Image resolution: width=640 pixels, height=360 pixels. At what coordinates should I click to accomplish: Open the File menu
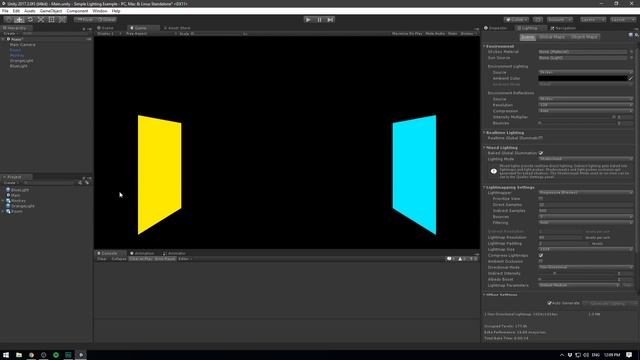coord(5,11)
